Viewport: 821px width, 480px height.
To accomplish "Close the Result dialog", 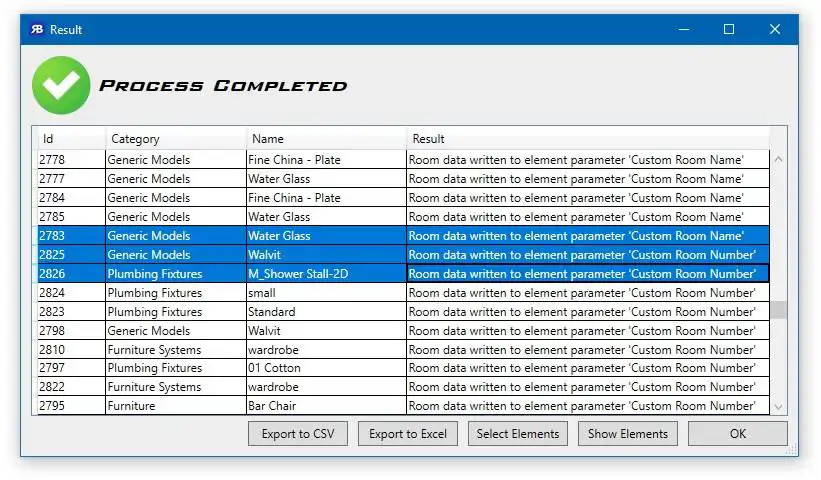I will (775, 29).
